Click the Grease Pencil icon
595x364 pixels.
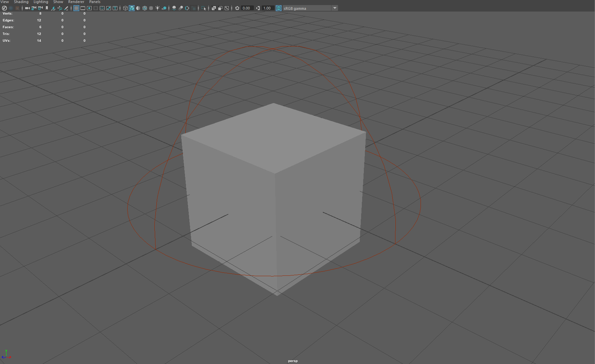[x=66, y=8]
